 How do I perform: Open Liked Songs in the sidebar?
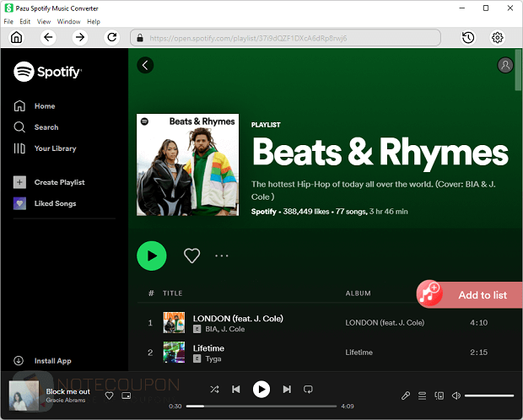[x=45, y=203]
